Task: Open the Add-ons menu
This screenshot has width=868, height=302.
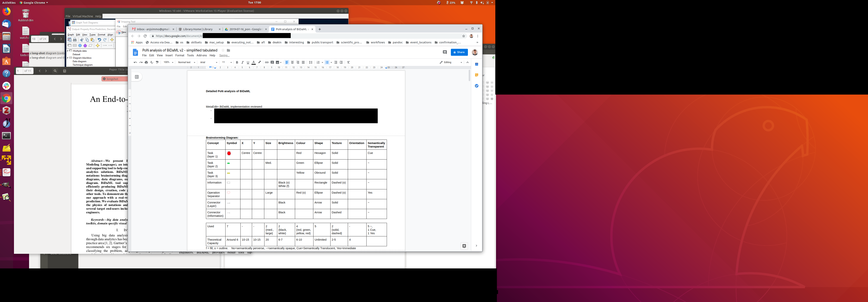Action: 201,56
